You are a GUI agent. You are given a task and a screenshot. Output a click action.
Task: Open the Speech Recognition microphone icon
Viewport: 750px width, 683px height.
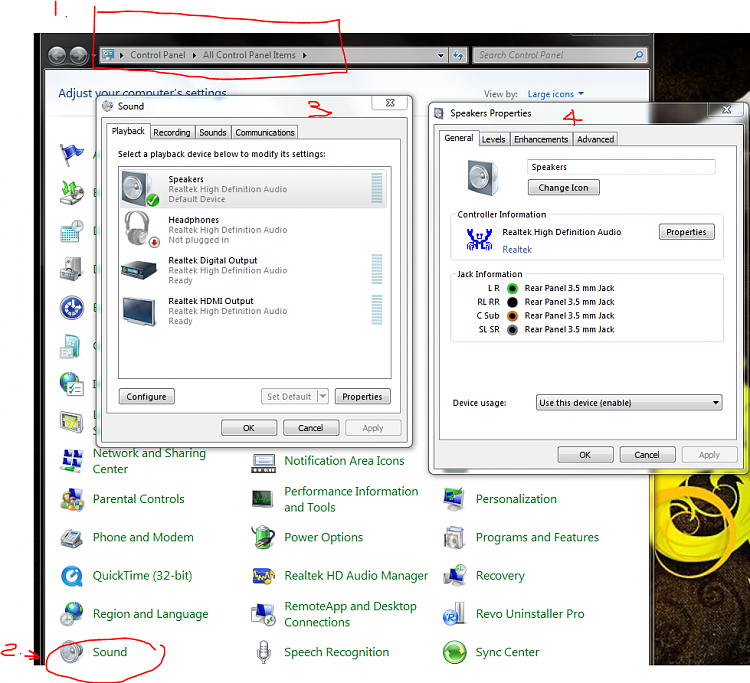tap(264, 652)
